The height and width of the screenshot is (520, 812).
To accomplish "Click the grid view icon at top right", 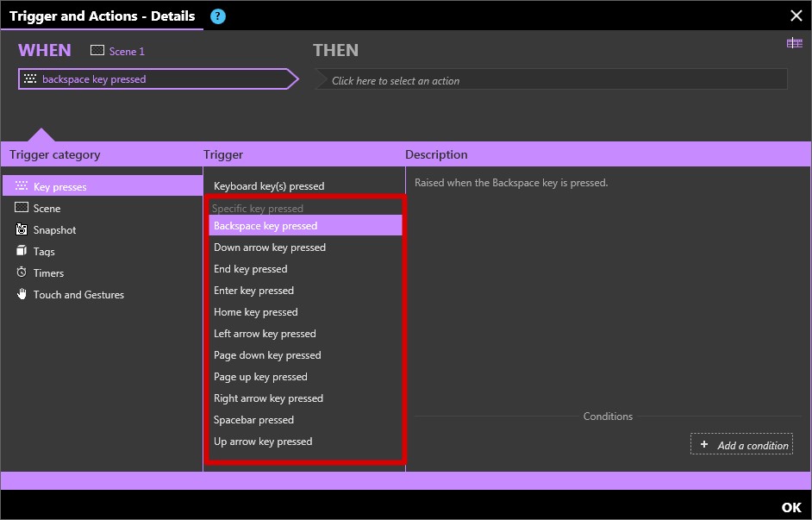I will tap(794, 43).
